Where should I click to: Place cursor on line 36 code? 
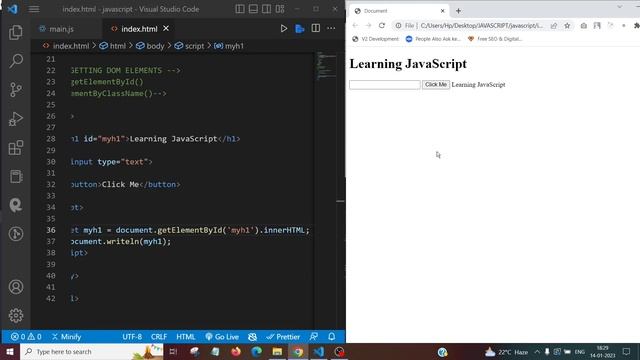190,230
